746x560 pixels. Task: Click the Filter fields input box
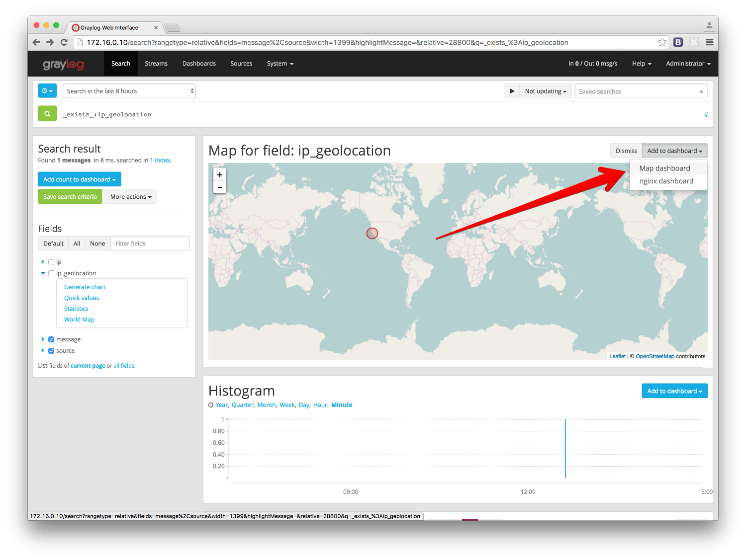[x=149, y=243]
